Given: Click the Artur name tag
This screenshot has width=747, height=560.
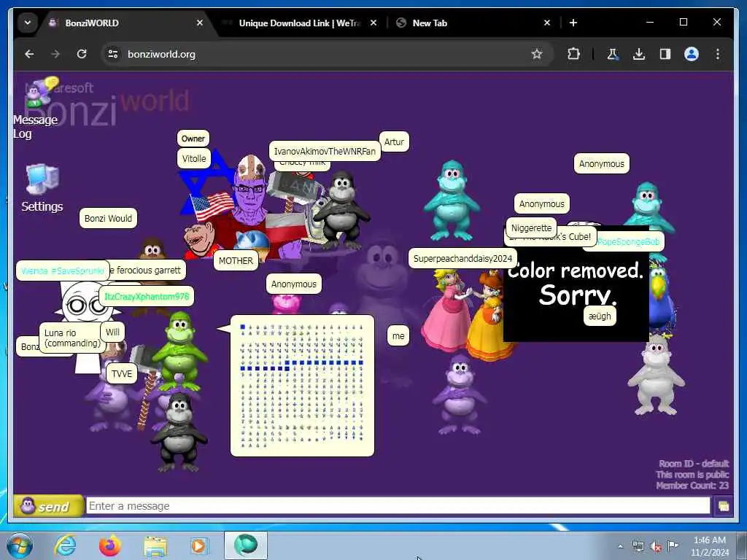Looking at the screenshot, I should (394, 141).
